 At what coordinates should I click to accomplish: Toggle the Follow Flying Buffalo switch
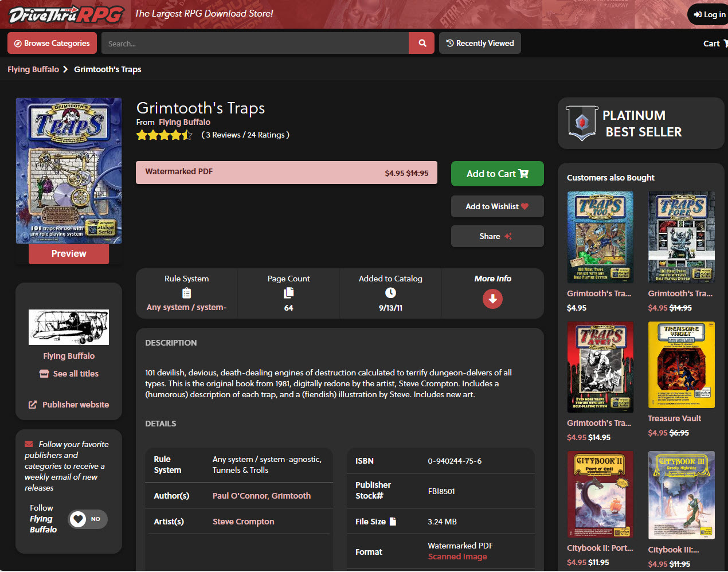point(88,519)
